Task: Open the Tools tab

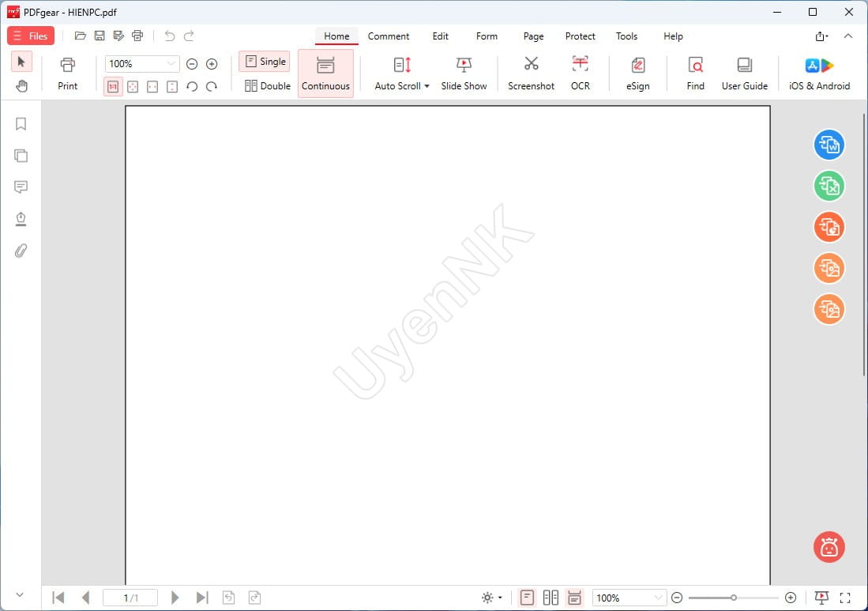Action: (x=626, y=36)
